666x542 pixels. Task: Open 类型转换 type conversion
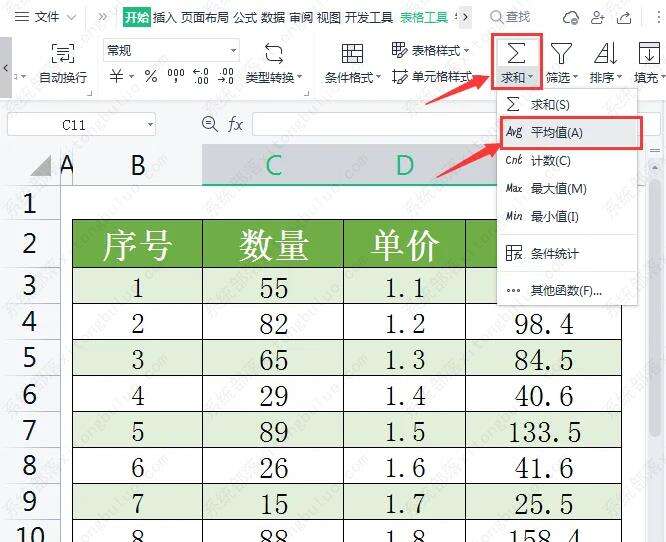pos(274,63)
